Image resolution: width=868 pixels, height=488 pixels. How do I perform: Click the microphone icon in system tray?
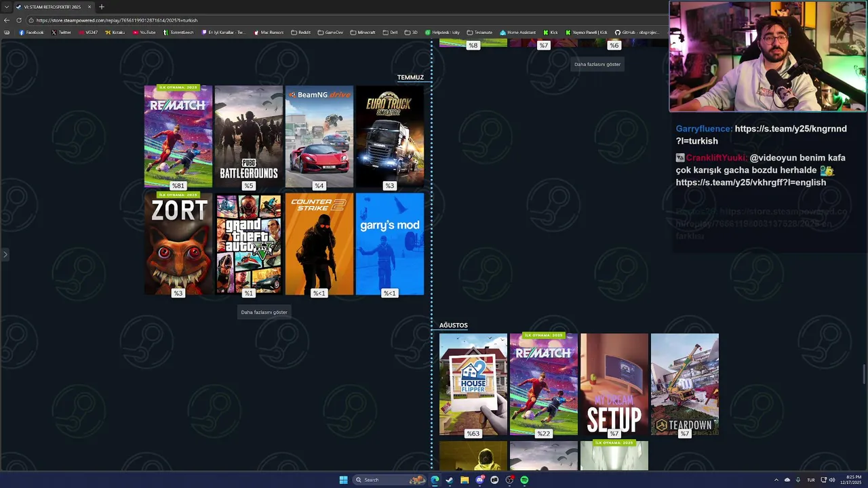(x=798, y=480)
